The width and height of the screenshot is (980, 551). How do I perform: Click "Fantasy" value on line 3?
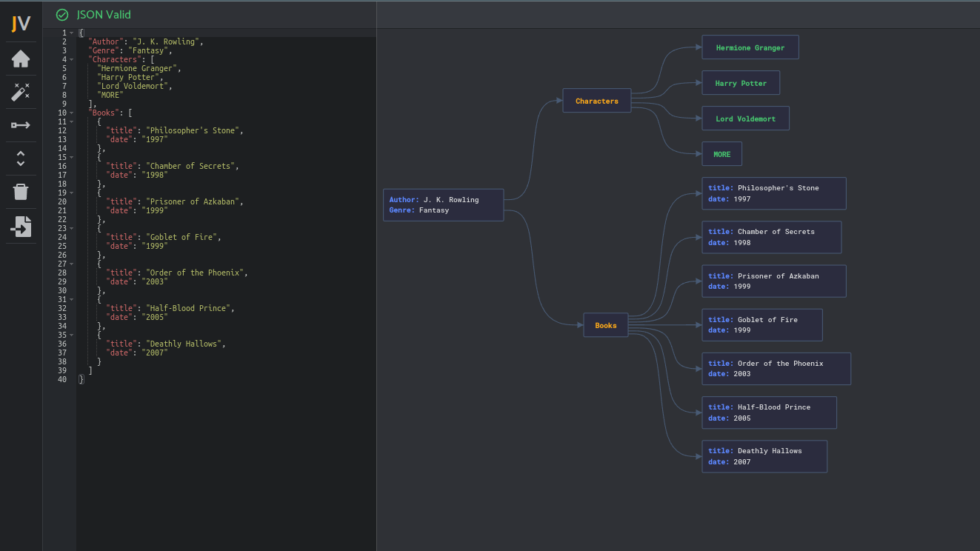click(x=148, y=51)
